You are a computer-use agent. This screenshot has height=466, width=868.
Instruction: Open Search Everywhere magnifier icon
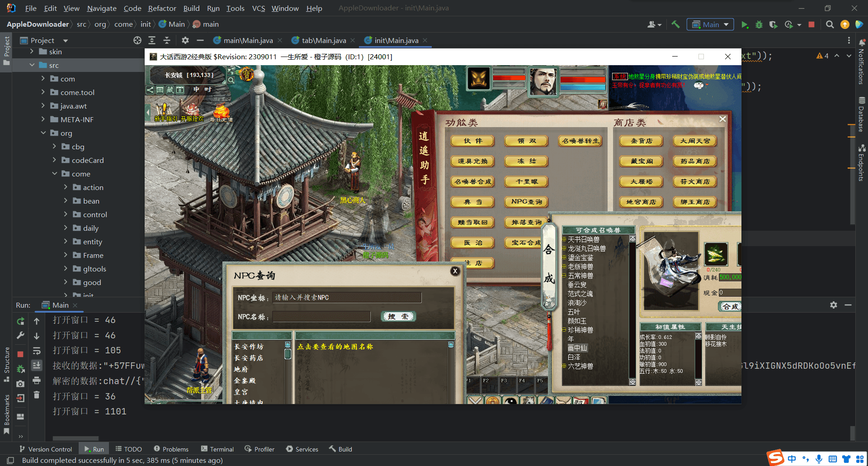click(830, 24)
